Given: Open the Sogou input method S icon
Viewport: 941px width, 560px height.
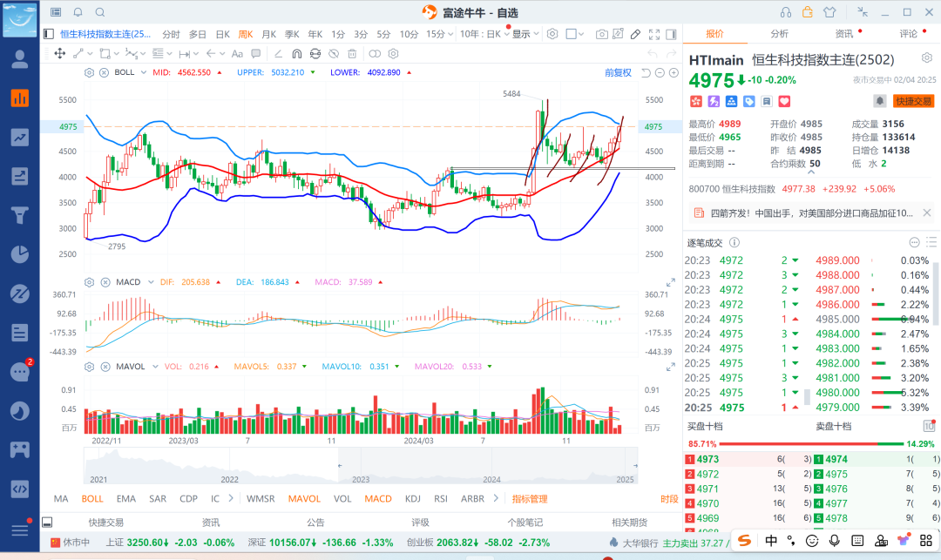Looking at the screenshot, I should click(744, 540).
